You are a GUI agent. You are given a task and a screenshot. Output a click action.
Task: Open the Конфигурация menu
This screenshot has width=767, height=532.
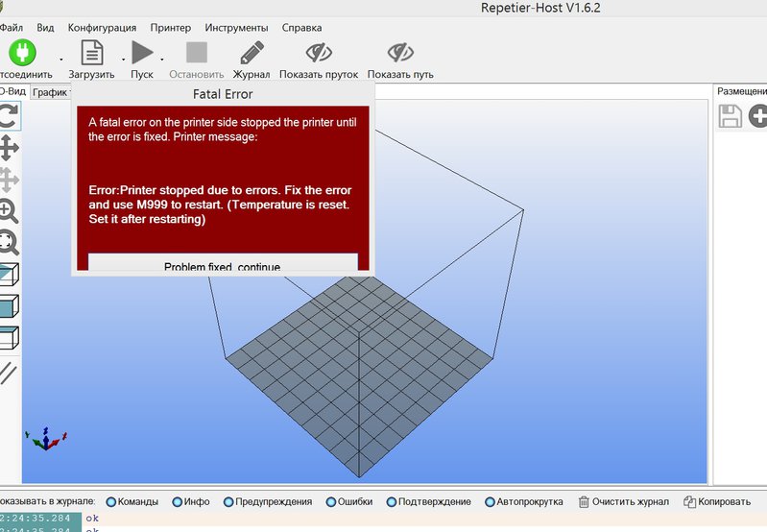101,28
